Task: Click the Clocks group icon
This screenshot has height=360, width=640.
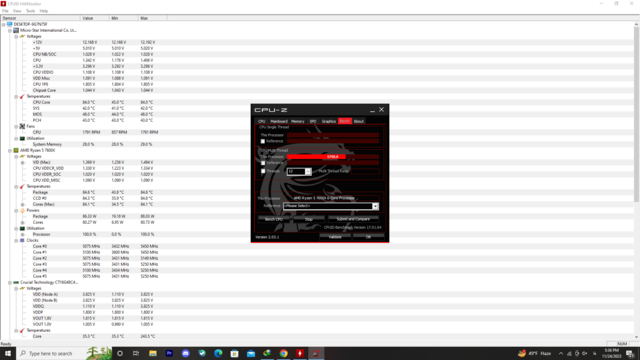Action: 22,240
